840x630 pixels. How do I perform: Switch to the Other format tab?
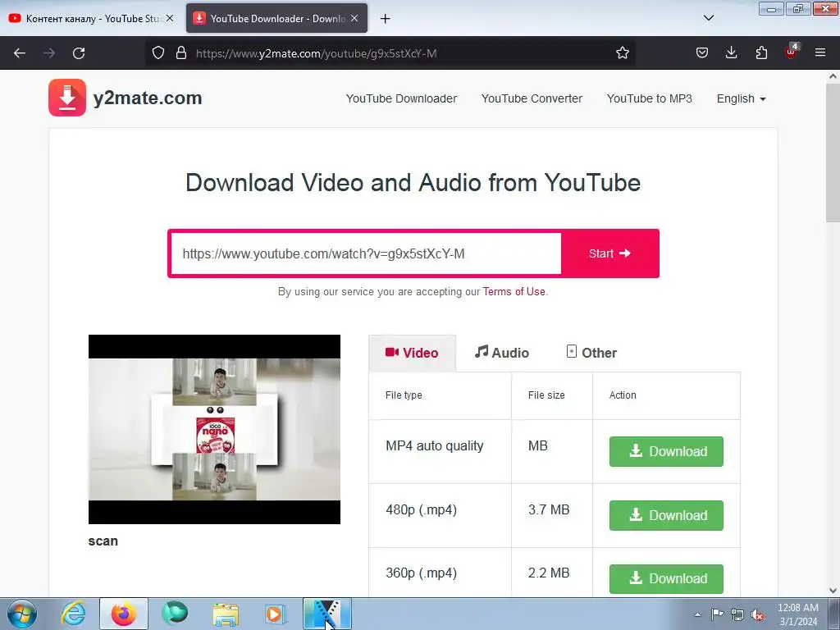[x=591, y=353]
